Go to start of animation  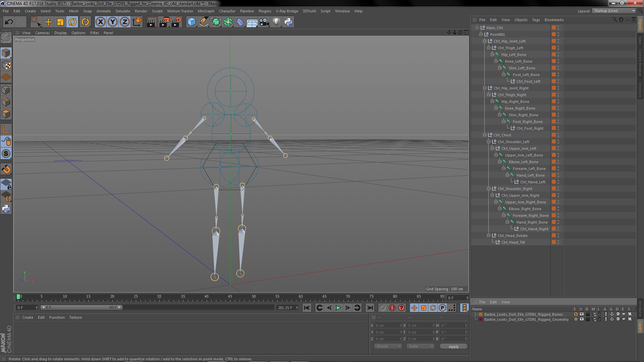[307, 308]
